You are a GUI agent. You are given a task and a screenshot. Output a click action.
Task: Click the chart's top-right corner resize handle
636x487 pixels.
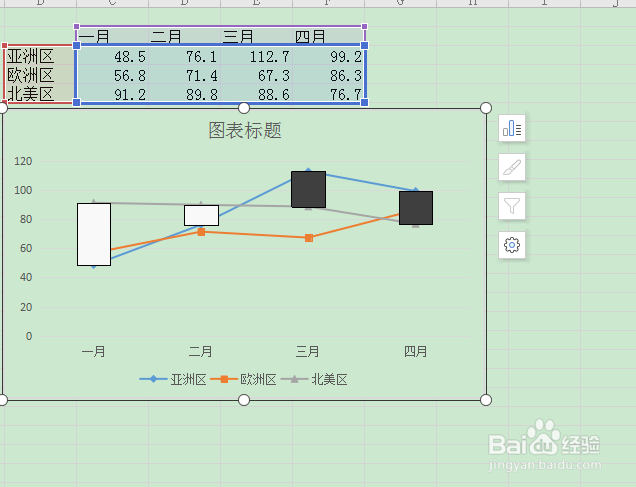486,108
